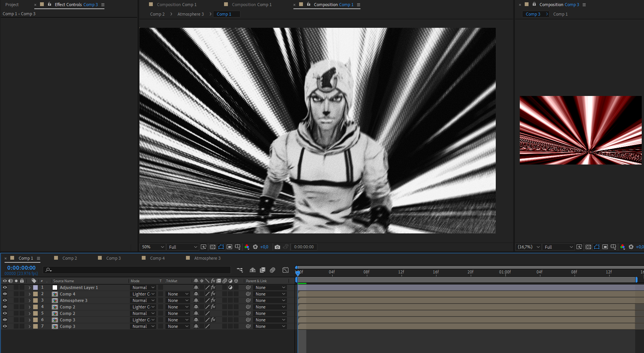
Task: Open Effect Controls panel menu icon
Action: (103, 5)
